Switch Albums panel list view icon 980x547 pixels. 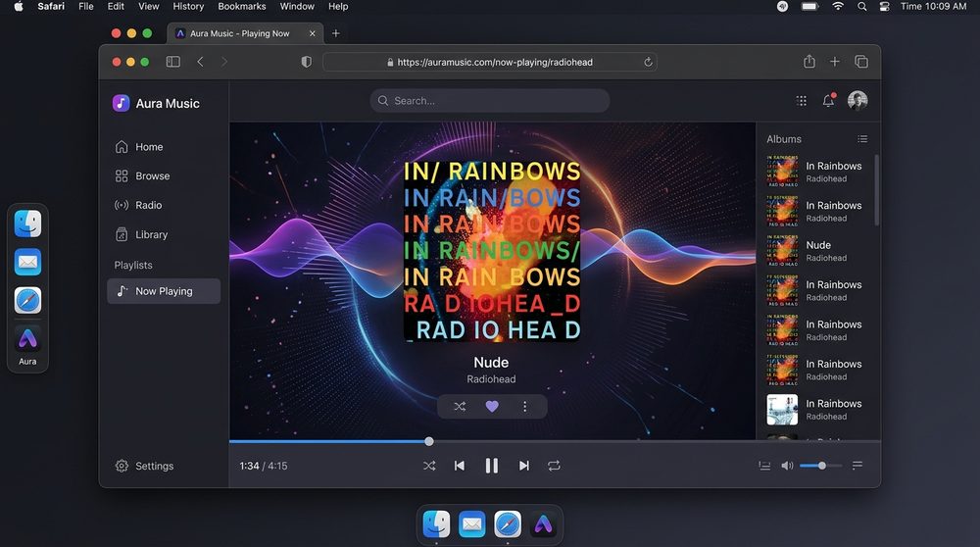862,139
